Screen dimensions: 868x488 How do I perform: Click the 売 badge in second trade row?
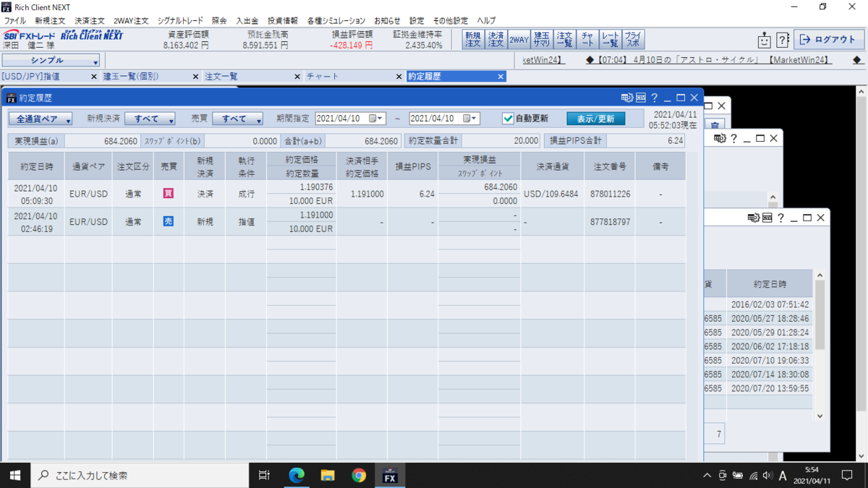tap(169, 221)
